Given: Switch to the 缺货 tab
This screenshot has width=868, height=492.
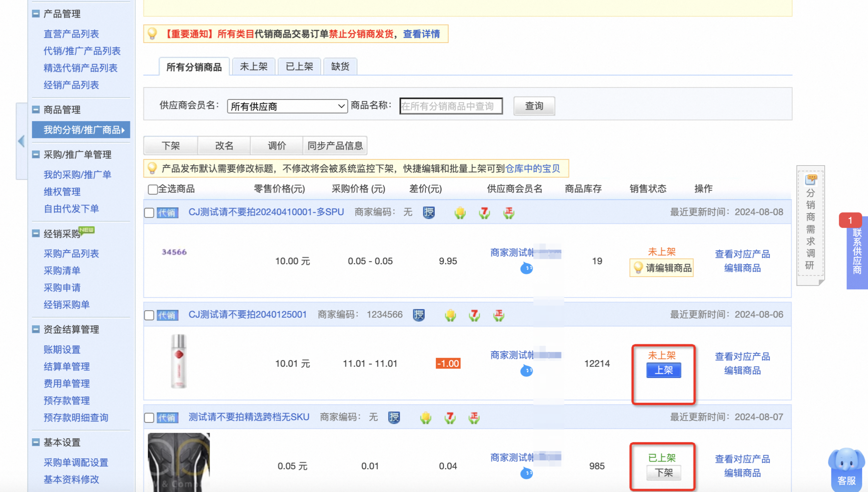Looking at the screenshot, I should click(340, 67).
